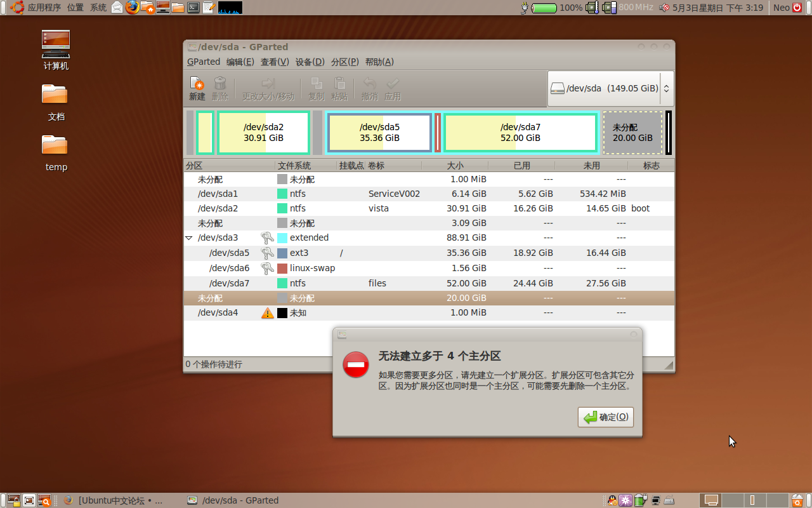Click the keys lock icon on /dev/sda5
812x508 pixels.
(267, 253)
